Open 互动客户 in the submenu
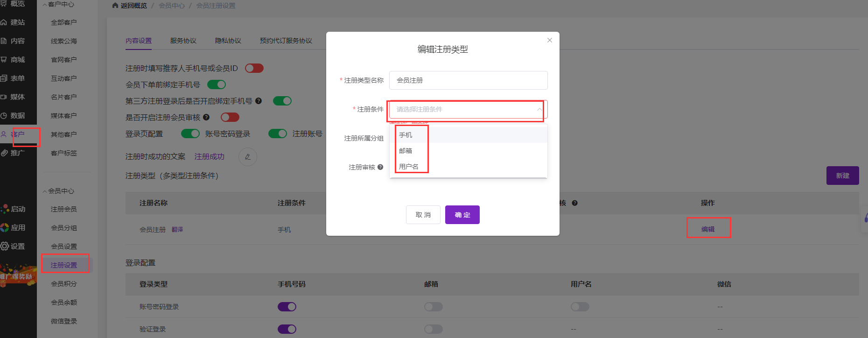 pyautogui.click(x=64, y=78)
